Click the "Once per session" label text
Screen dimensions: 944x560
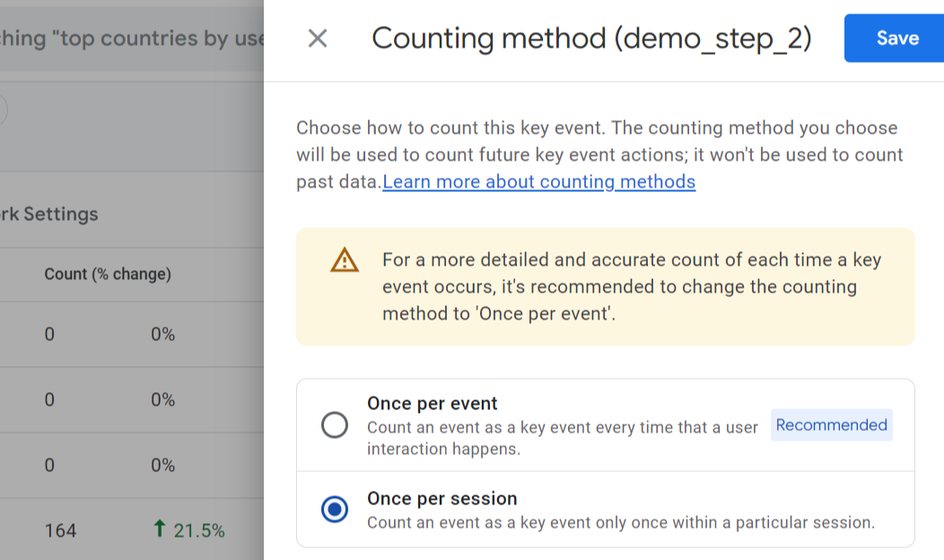(x=442, y=499)
